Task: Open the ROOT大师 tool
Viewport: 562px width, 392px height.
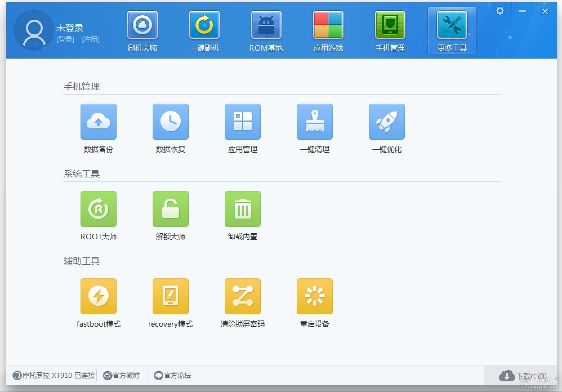Action: [x=98, y=209]
